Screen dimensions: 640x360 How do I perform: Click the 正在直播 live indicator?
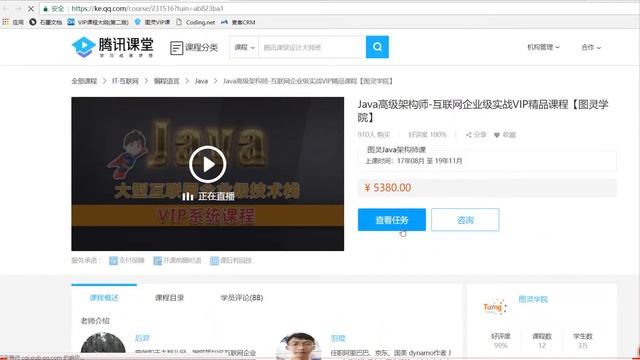click(208, 196)
